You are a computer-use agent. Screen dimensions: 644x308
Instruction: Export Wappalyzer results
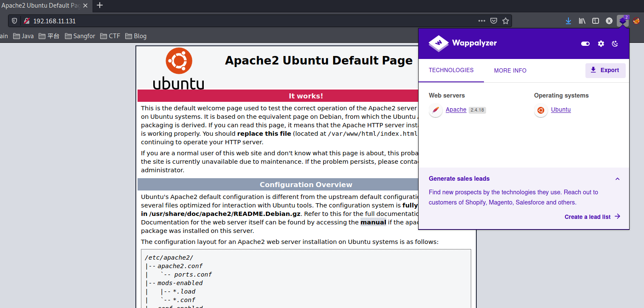pyautogui.click(x=605, y=70)
